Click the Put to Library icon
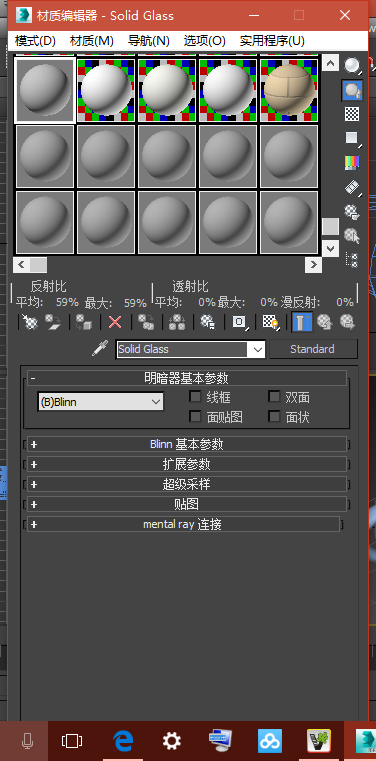376x761 pixels. tap(208, 322)
